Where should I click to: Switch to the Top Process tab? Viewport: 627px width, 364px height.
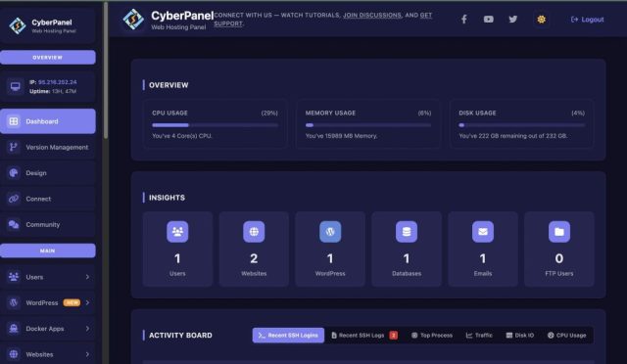(432, 336)
